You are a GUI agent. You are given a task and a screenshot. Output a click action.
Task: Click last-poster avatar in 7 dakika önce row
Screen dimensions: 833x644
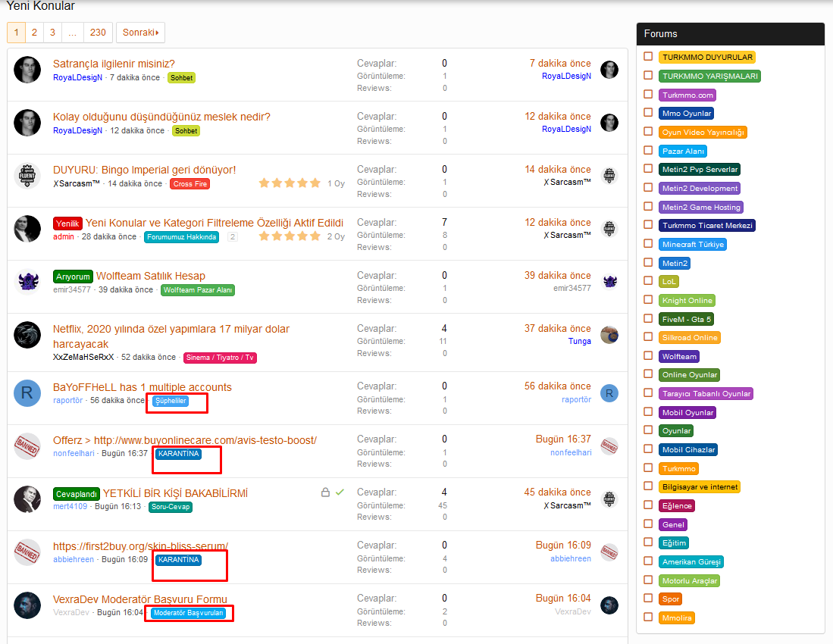[609, 70]
